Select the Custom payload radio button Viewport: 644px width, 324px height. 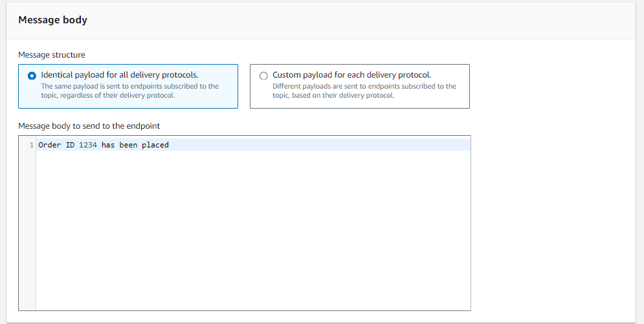[x=263, y=76]
